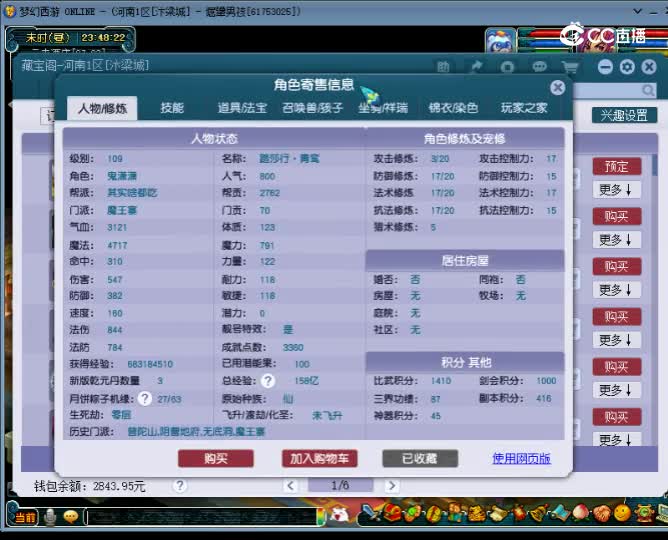Click the white pet face icon by chat bar

tap(339, 515)
